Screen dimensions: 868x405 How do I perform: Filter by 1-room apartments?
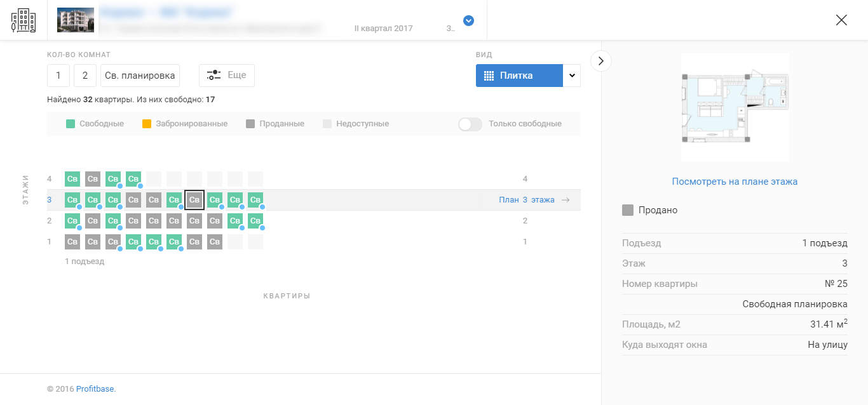(58, 76)
